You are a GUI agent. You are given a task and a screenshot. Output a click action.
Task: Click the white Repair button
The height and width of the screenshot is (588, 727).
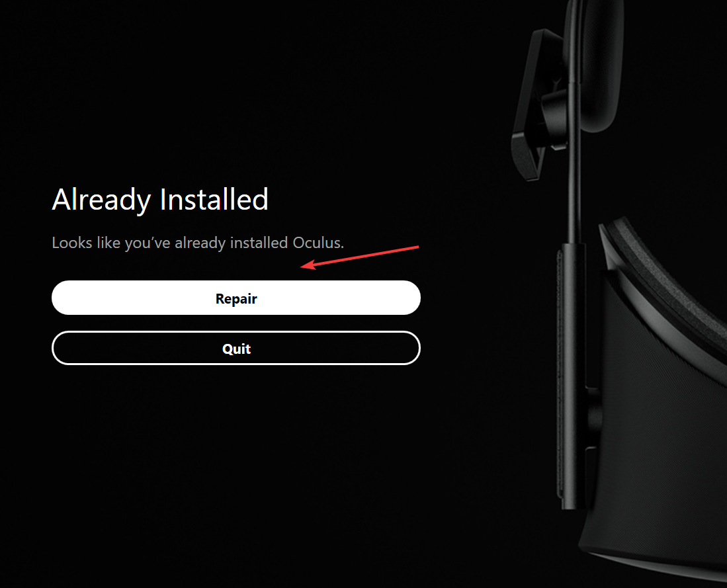tap(236, 298)
